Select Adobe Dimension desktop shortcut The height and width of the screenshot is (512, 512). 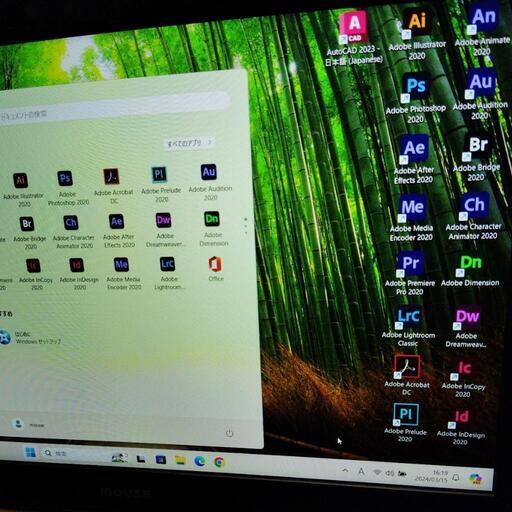coord(470,271)
